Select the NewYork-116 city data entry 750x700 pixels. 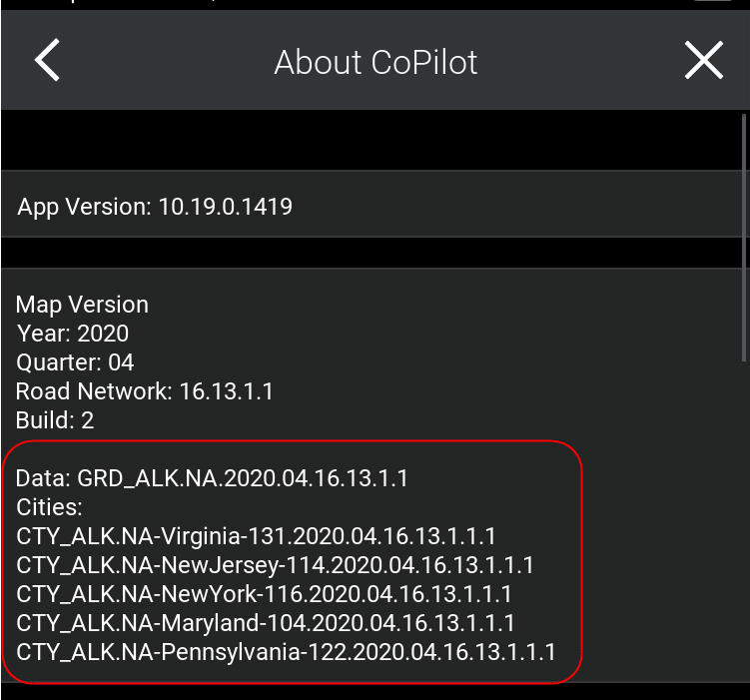[265, 595]
